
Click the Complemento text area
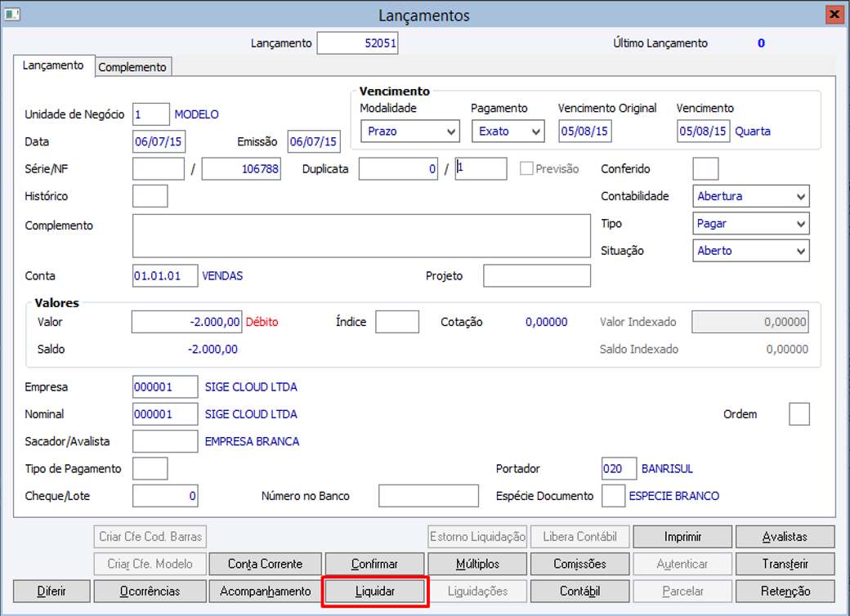(x=361, y=235)
